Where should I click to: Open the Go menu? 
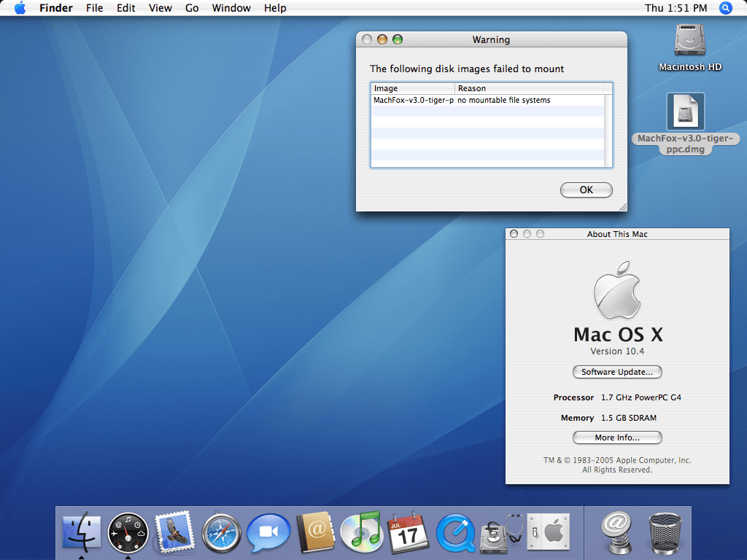192,8
